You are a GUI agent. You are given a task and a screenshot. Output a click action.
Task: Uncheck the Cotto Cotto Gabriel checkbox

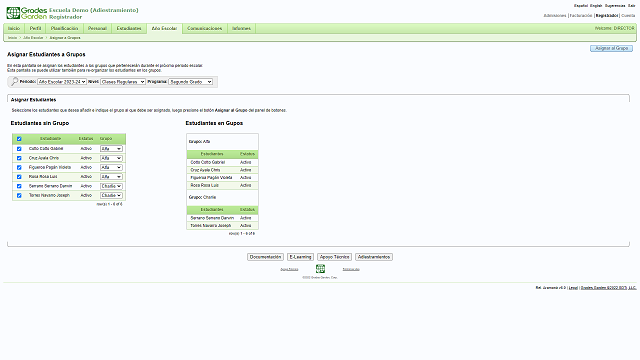[x=19, y=149]
